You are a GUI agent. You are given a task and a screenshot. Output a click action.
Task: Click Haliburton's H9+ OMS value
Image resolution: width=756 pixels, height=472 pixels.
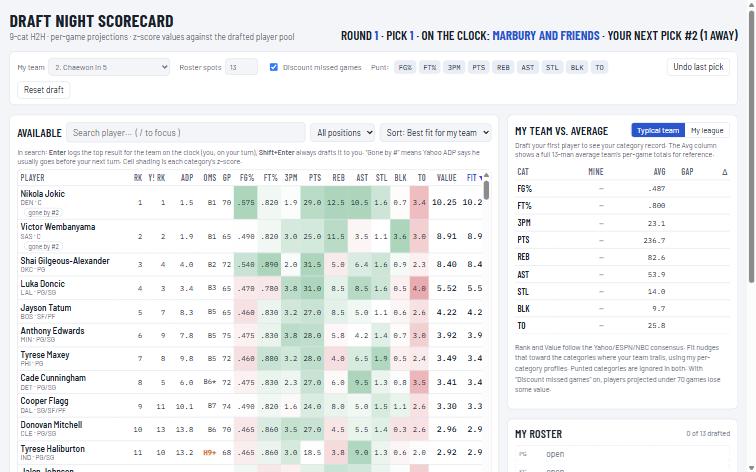[210, 452]
